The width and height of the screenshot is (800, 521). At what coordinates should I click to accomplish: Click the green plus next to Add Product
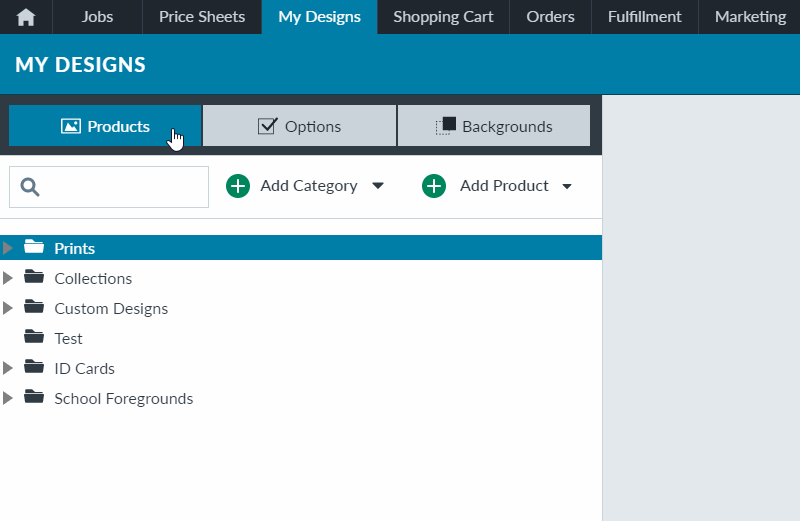tap(434, 186)
